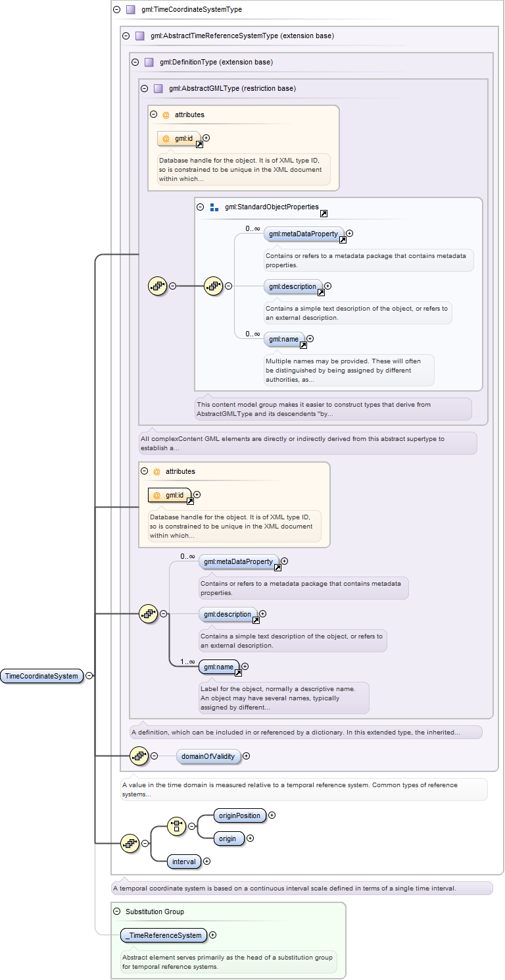
Task: Collapse the gml:DefinitionType extension base
Action: 135,62
